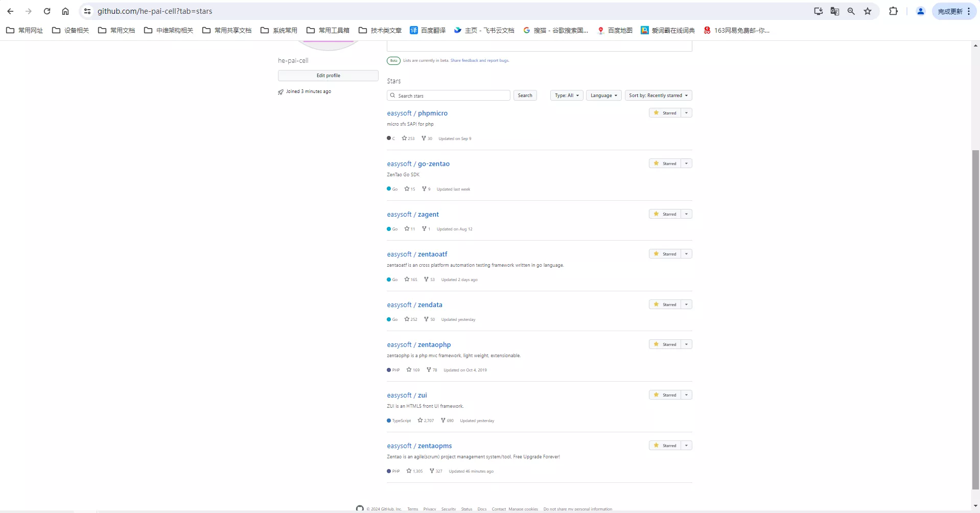Open 常用文档 bookmark folder

click(x=116, y=30)
